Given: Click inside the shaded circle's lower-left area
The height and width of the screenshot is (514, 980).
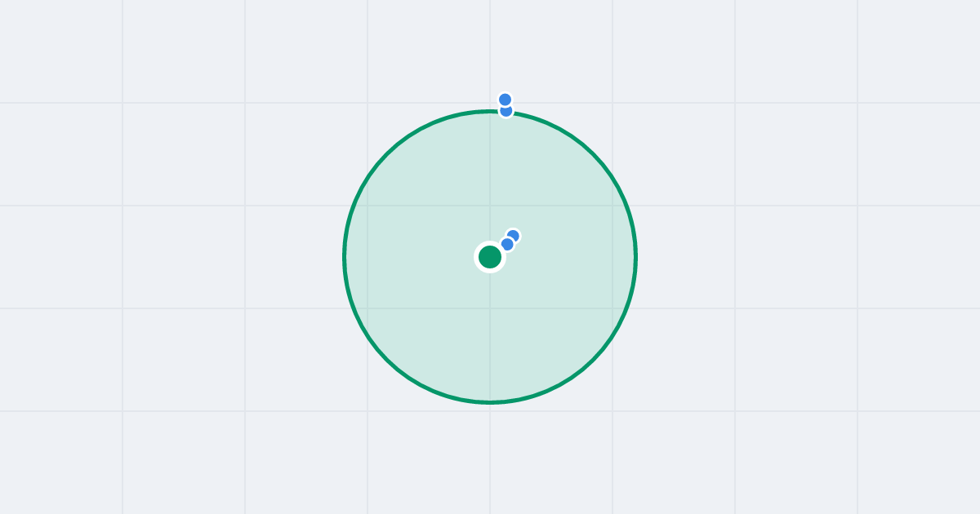Looking at the screenshot, I should 425,326.
